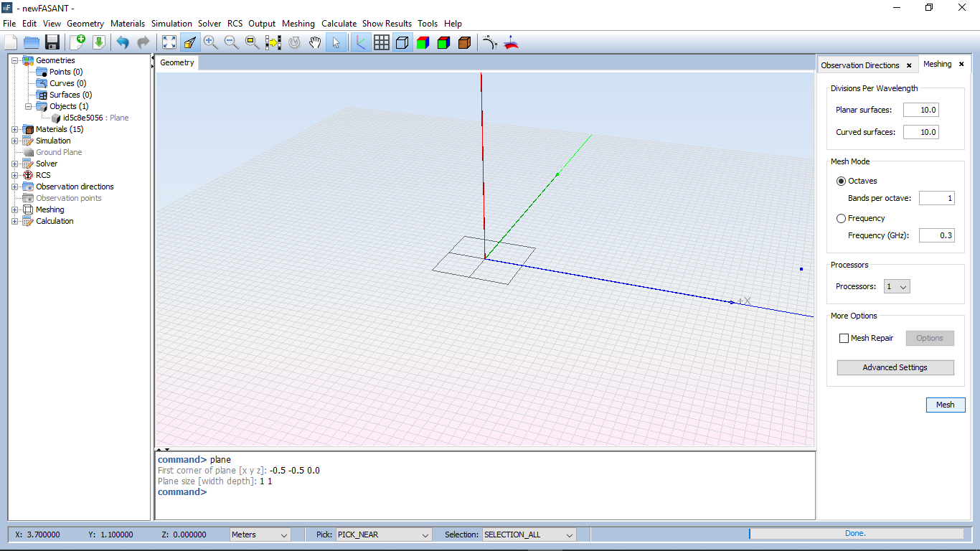
Task: Enable the Mesh Repair checkbox
Action: tap(844, 338)
